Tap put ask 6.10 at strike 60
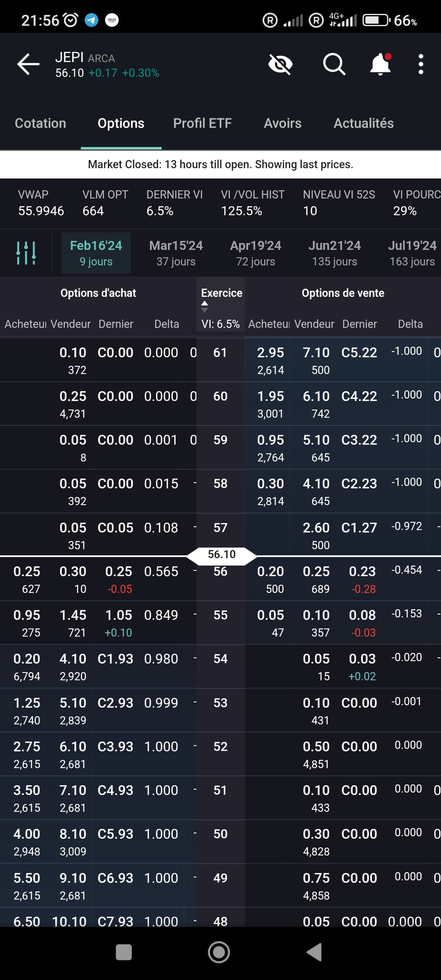441x980 pixels. coord(316,396)
